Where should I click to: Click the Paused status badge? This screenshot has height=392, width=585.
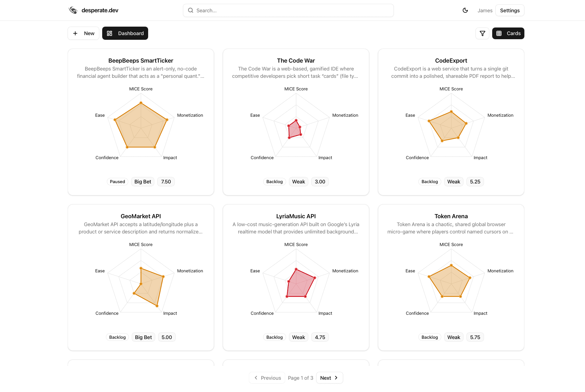[x=117, y=182]
